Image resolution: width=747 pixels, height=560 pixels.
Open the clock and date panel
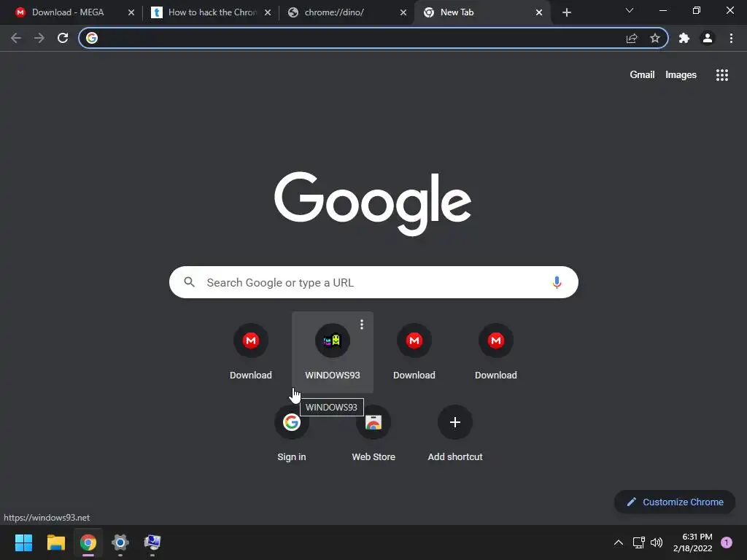point(693,542)
